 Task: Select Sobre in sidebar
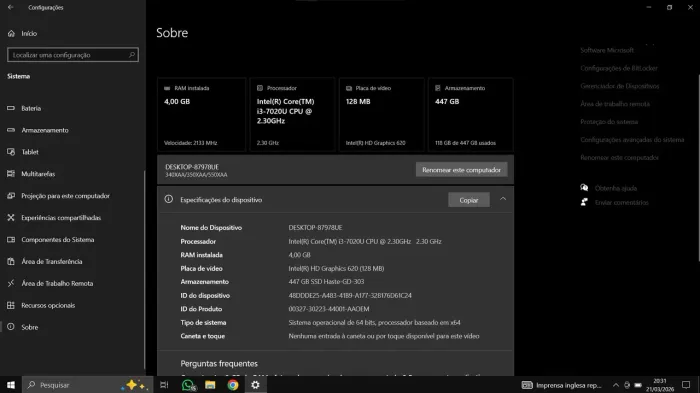[x=29, y=327]
